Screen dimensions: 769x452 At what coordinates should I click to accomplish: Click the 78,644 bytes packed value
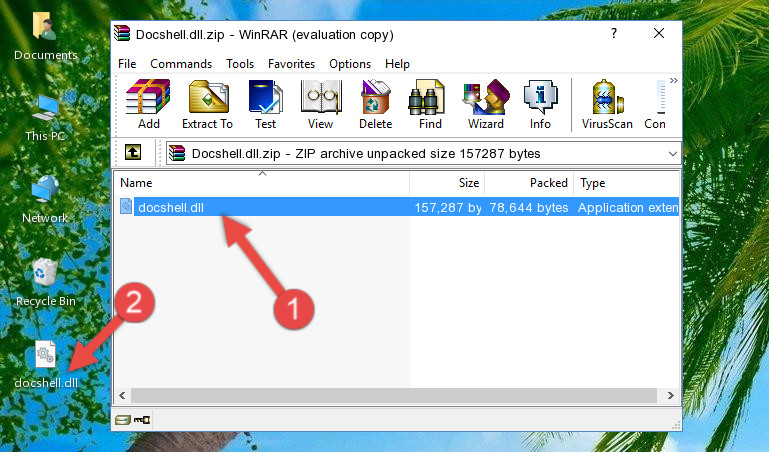[529, 208]
